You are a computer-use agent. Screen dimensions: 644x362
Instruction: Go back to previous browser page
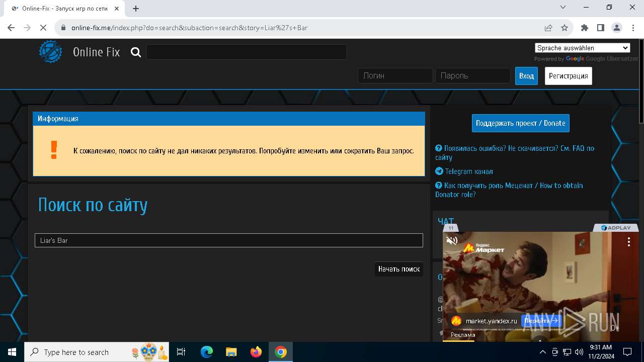[x=11, y=28]
